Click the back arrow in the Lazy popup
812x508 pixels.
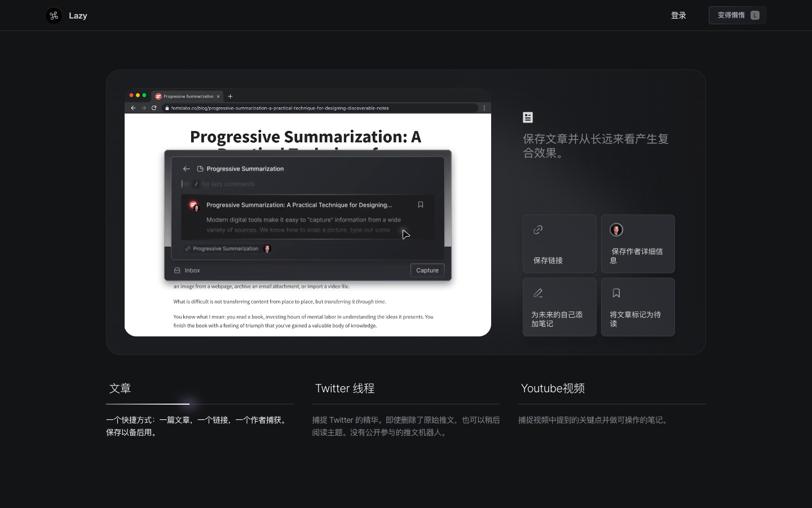(187, 169)
